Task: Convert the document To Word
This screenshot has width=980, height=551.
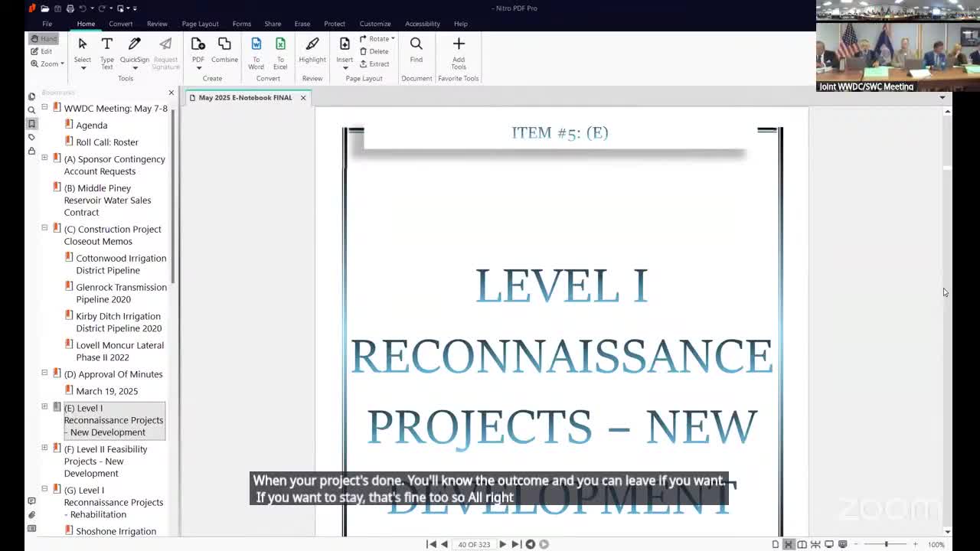Action: [256, 51]
